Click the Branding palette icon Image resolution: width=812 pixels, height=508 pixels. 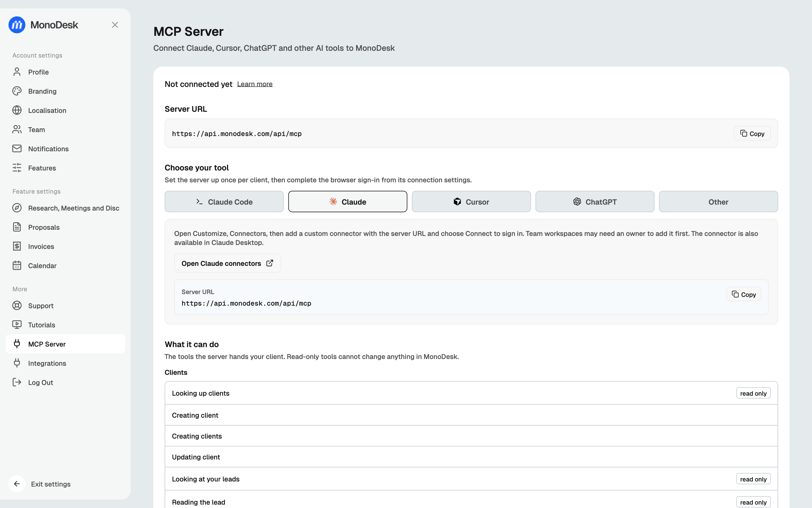coord(17,91)
